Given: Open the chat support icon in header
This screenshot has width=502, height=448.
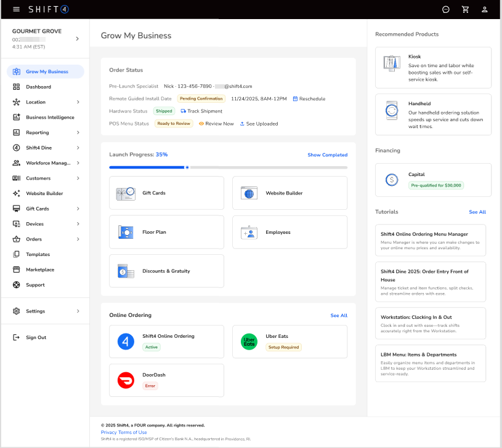Looking at the screenshot, I should [446, 10].
